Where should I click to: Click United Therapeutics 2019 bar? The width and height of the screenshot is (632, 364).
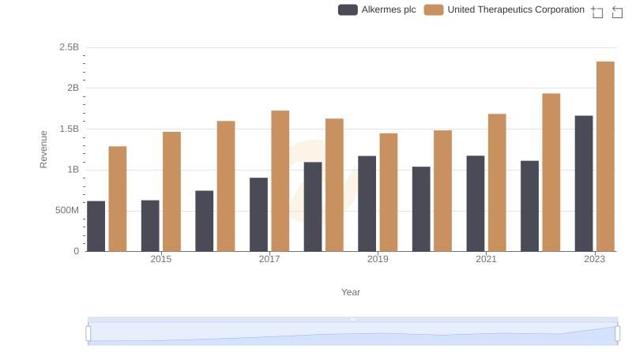389,193
